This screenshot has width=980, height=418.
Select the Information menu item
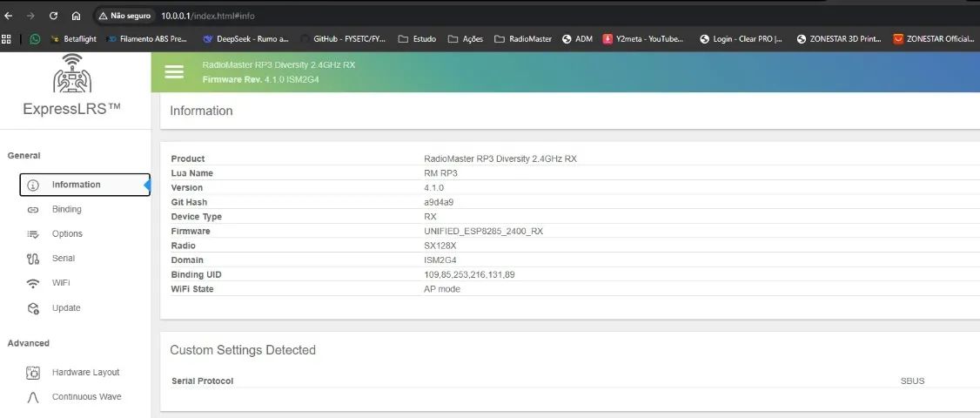(85, 185)
